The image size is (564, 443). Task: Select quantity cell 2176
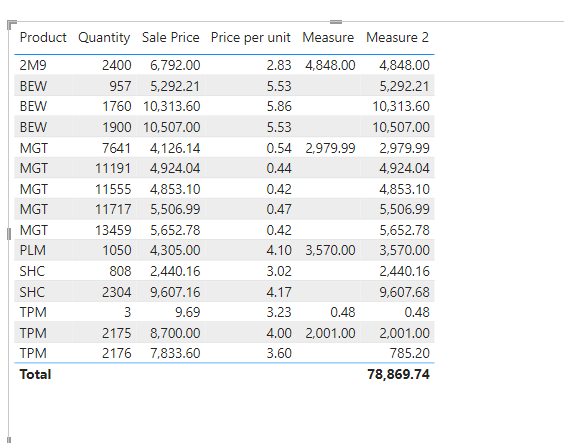[x=117, y=353]
